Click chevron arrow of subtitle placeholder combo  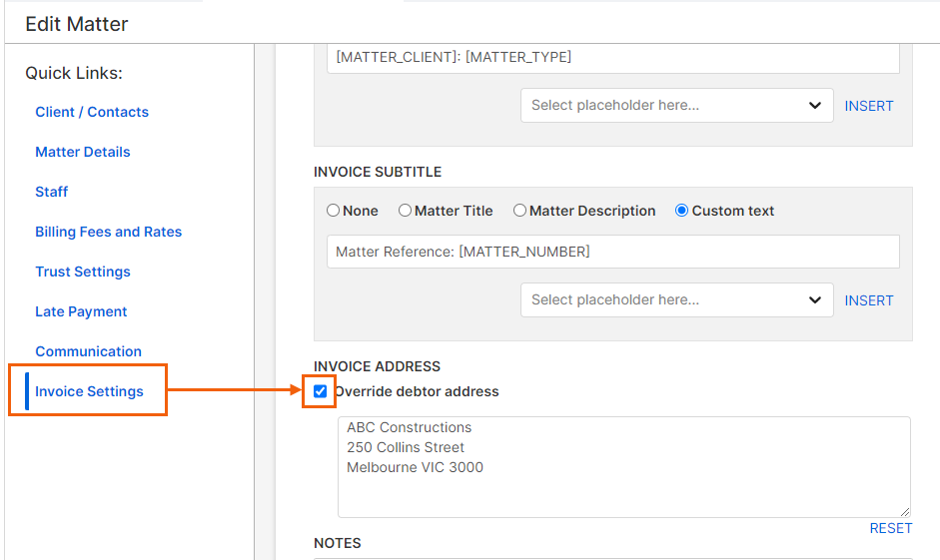815,299
